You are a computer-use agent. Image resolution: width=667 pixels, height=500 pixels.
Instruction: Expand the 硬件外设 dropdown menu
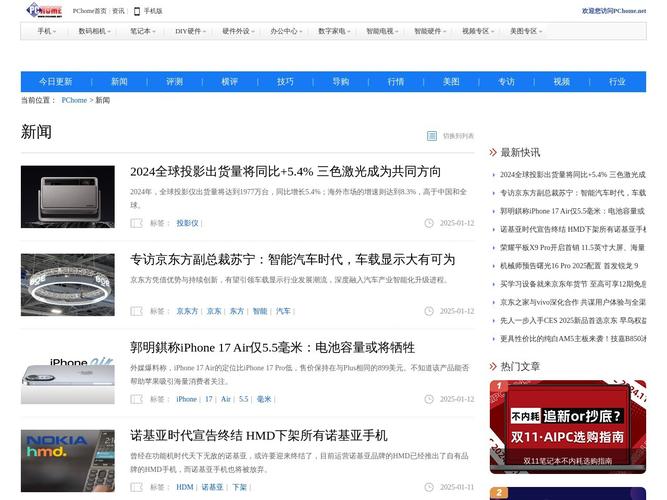pyautogui.click(x=238, y=31)
